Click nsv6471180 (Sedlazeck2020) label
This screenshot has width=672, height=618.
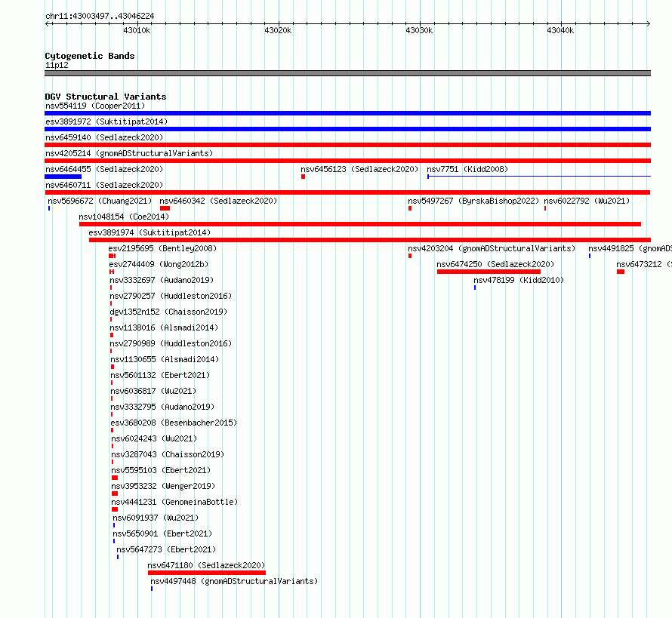206,565
